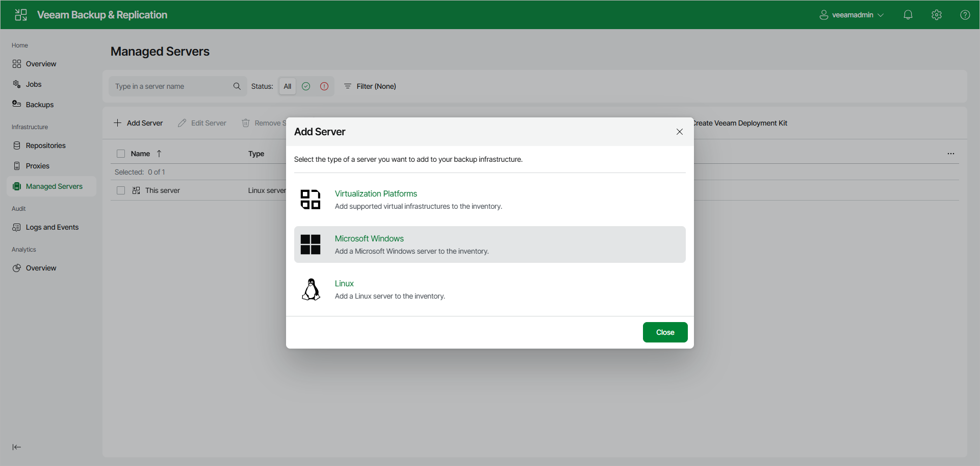Choose Microsoft Windows server type
980x466 pixels.
tap(490, 244)
